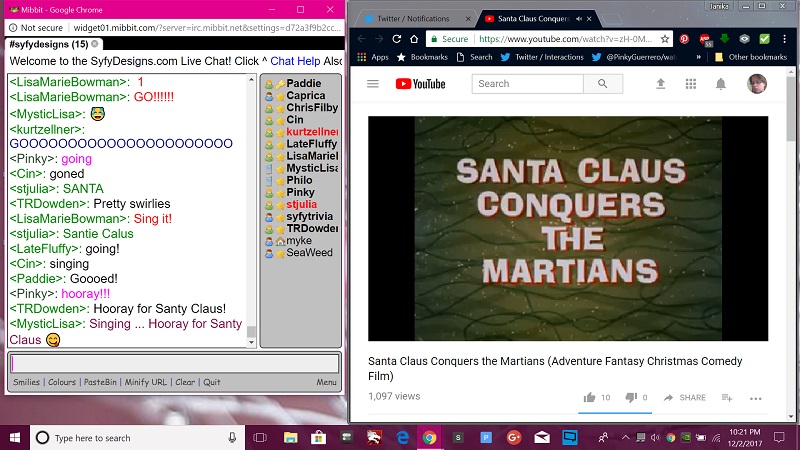The height and width of the screenshot is (450, 800).
Task: Dislike the video with thumbs down
Action: pos(631,397)
